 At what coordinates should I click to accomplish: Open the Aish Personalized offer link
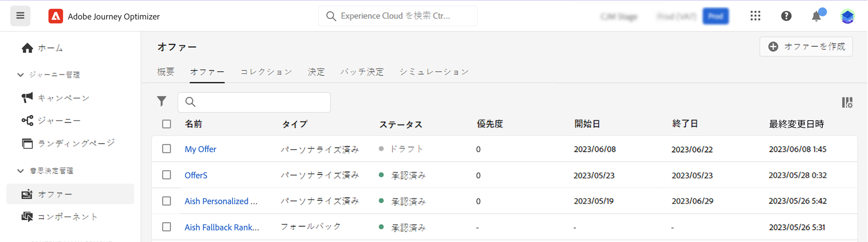pyautogui.click(x=221, y=201)
